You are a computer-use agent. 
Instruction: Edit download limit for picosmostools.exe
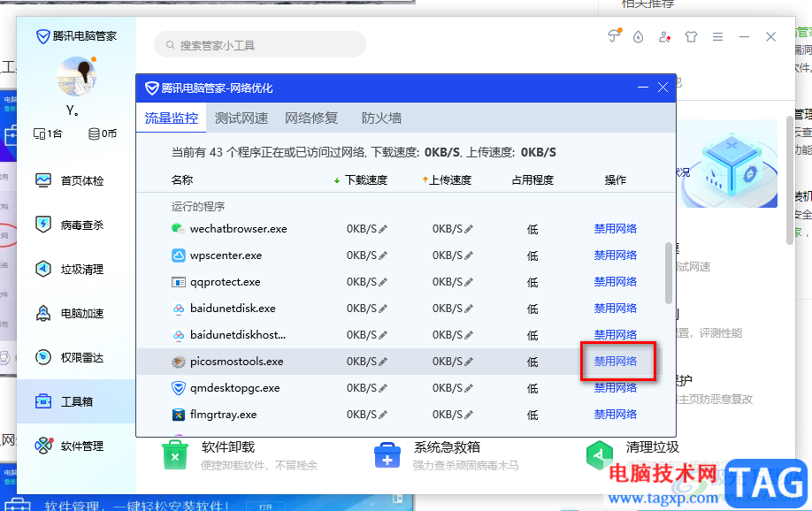point(383,362)
